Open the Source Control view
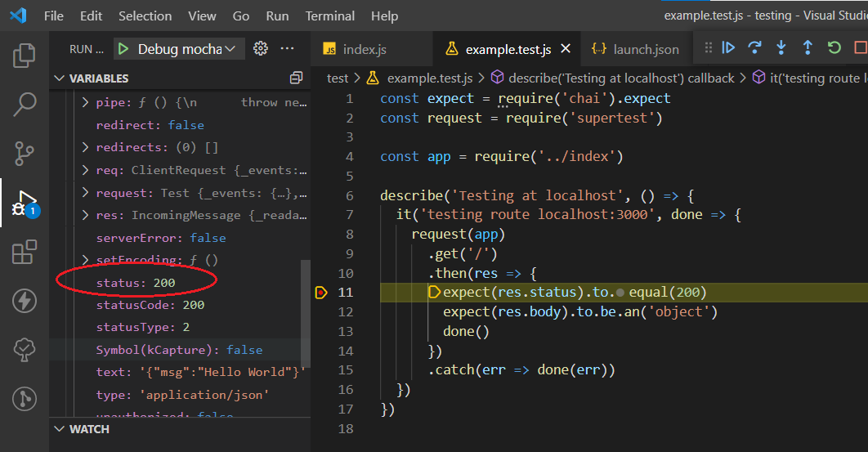 (x=25, y=154)
